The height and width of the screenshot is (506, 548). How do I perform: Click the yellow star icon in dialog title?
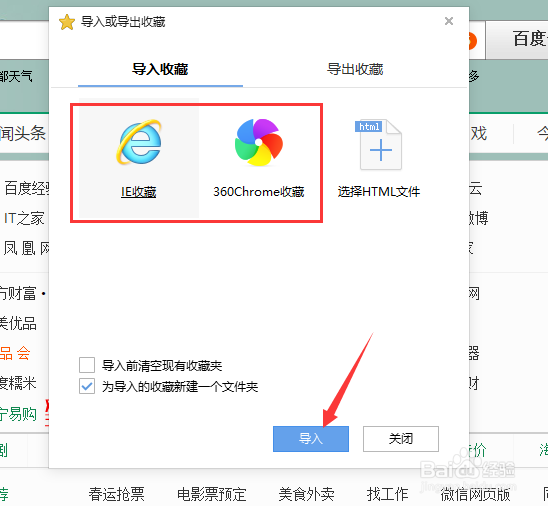[x=67, y=22]
